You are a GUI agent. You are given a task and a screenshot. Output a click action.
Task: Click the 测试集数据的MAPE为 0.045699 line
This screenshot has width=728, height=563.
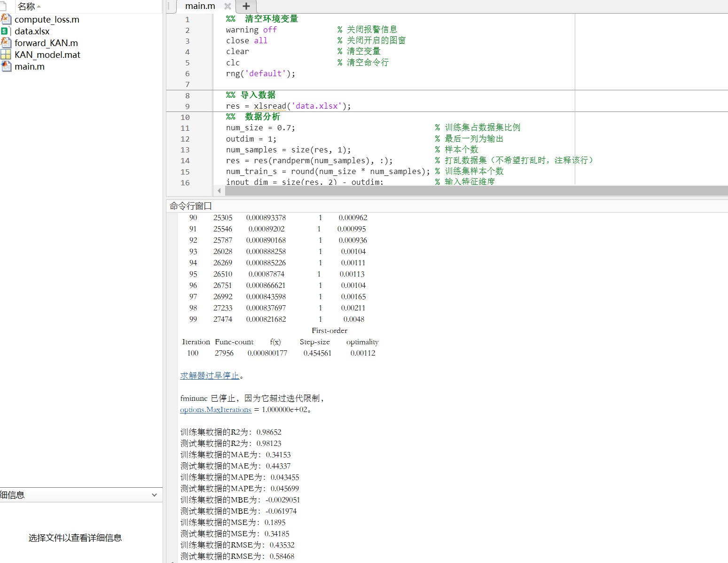(x=240, y=489)
